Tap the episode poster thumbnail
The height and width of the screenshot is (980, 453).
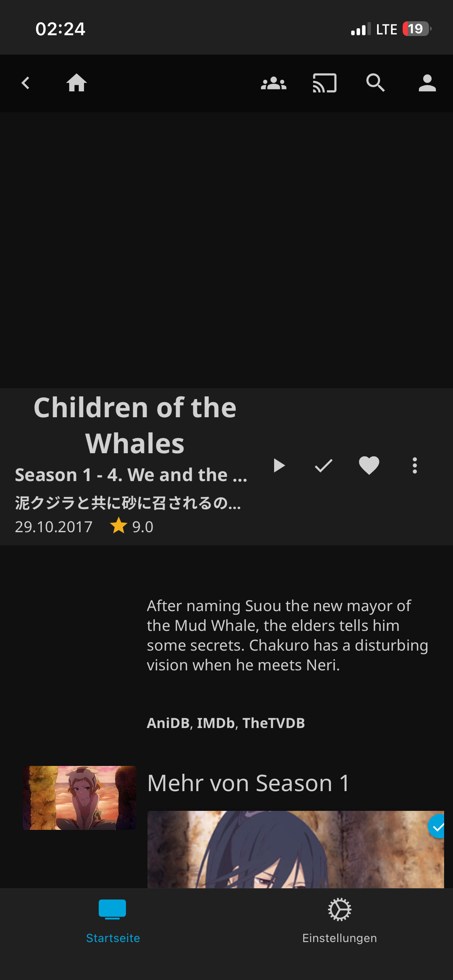(x=79, y=798)
